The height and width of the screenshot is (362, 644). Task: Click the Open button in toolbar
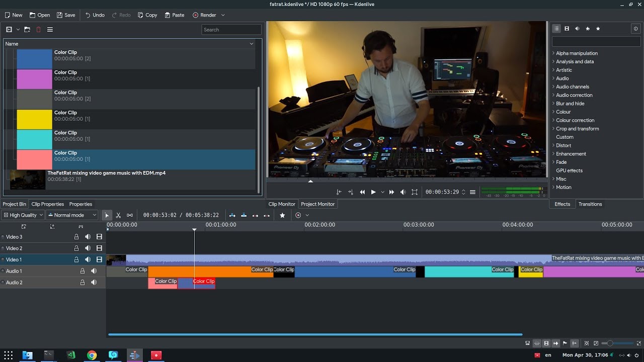[40, 15]
